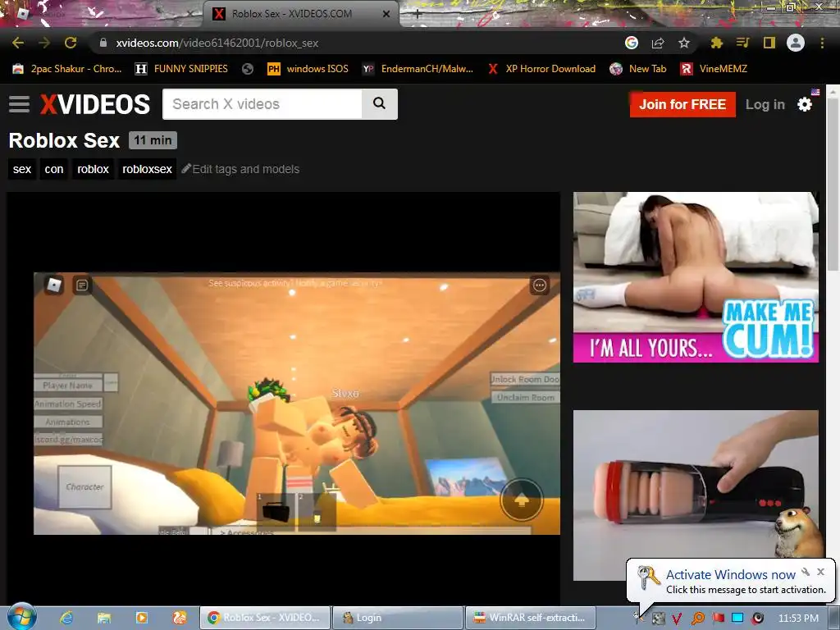
Task: Open the windows ISOS bookmark
Action: [308, 69]
